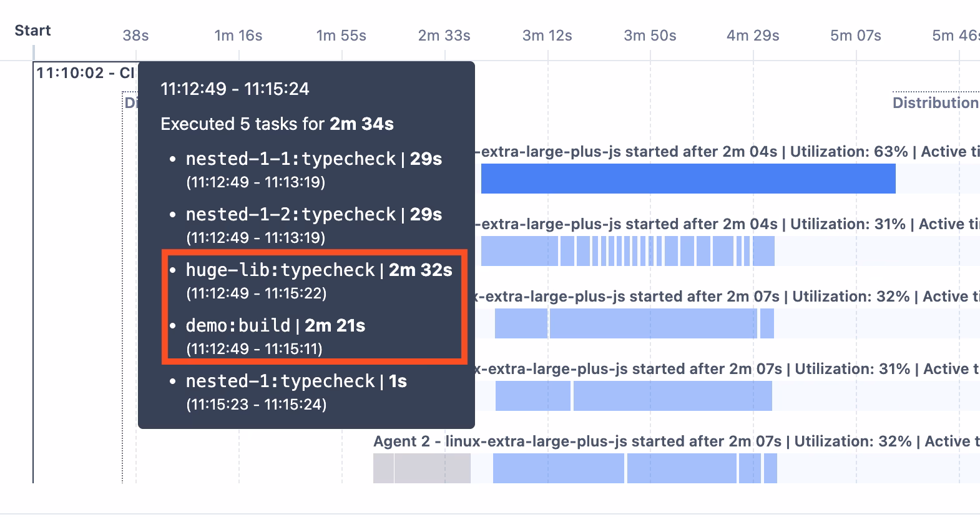Viewport: 980px width, 517px height.
Task: Click the 1m 16s time axis marker
Action: 238,36
